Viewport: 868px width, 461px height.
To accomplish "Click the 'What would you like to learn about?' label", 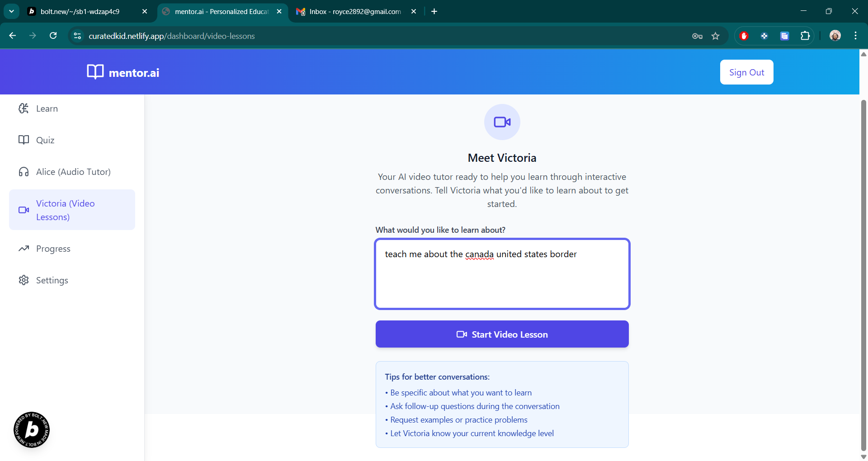I will pyautogui.click(x=440, y=230).
